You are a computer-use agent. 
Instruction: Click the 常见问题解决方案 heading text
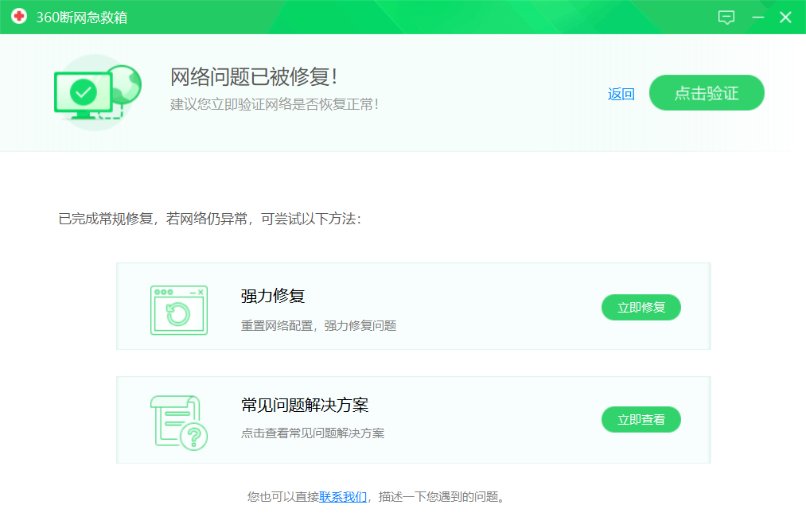click(x=305, y=405)
